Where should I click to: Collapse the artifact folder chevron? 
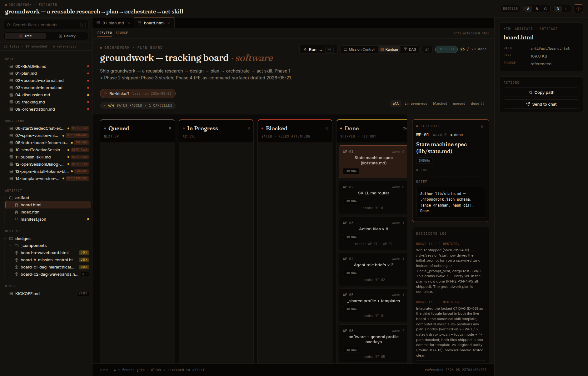click(x=5, y=198)
